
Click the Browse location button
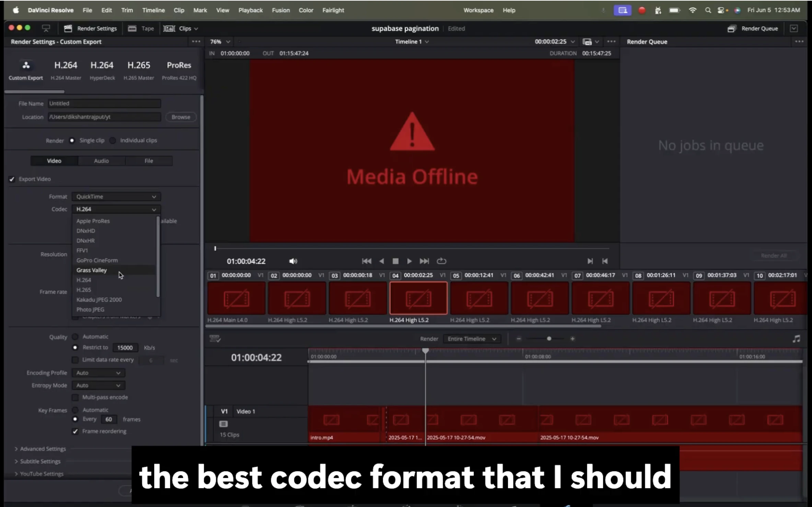click(x=181, y=117)
